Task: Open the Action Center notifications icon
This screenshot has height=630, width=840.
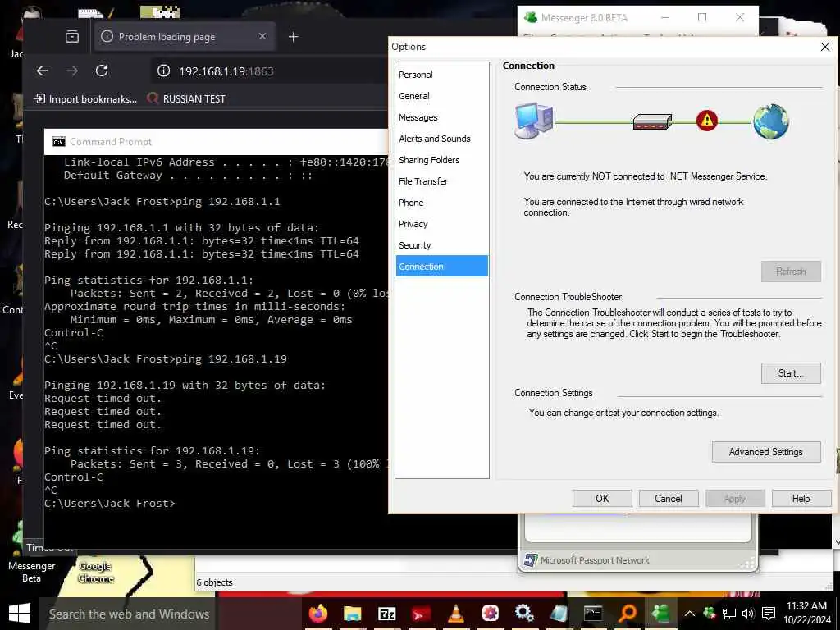Action: click(769, 614)
